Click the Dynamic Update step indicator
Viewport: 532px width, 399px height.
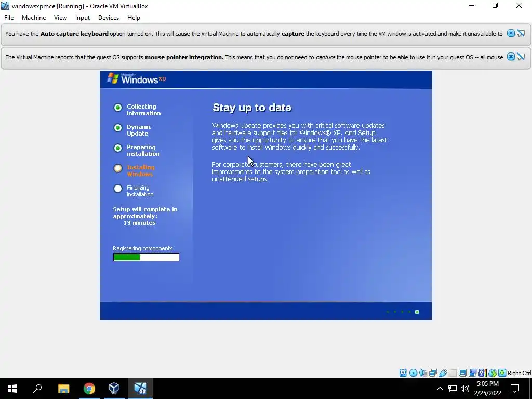coord(118,128)
